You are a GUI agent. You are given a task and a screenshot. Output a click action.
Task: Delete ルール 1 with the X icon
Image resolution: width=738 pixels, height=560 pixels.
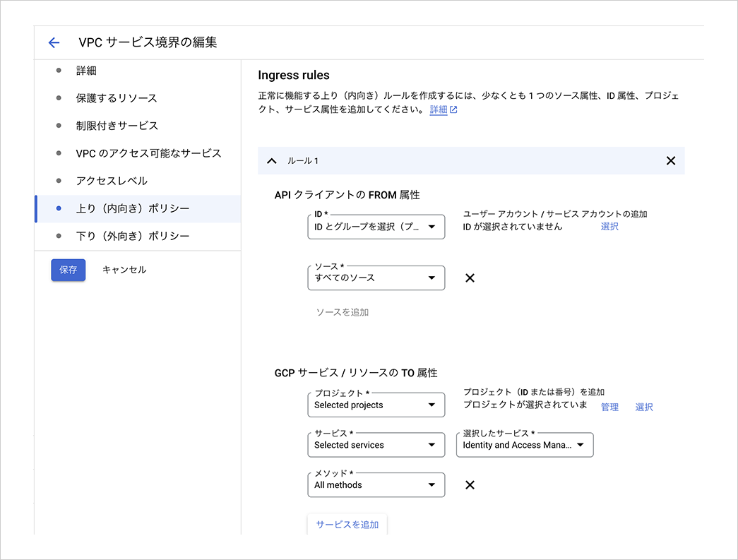671,161
